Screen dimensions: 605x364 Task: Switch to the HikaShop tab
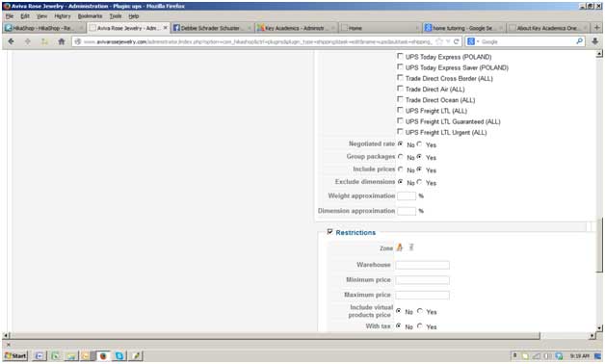coord(43,28)
